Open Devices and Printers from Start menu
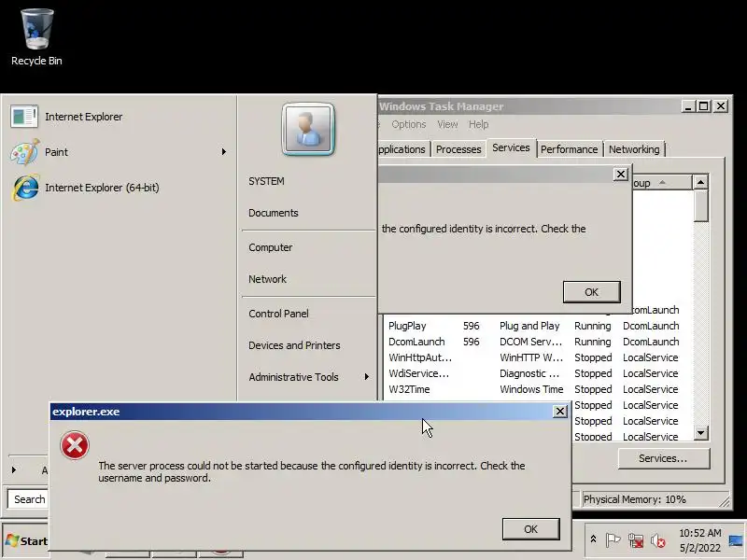The image size is (747, 560). 294,345
